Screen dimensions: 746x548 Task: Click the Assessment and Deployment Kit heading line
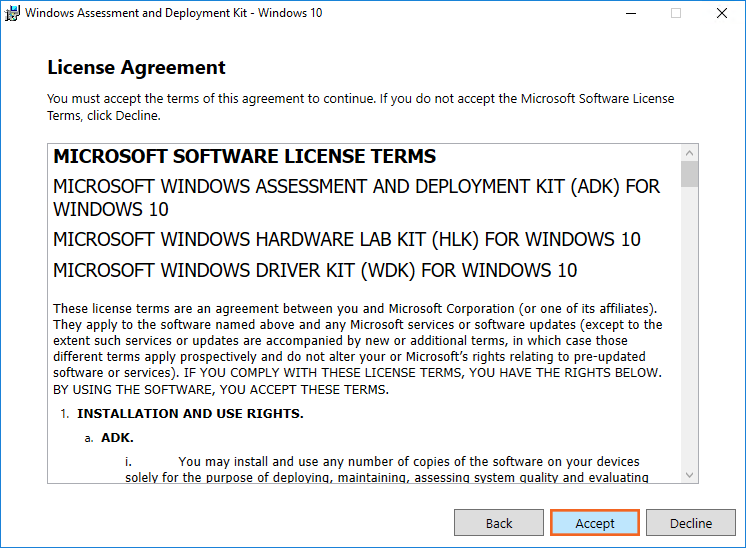pos(356,198)
